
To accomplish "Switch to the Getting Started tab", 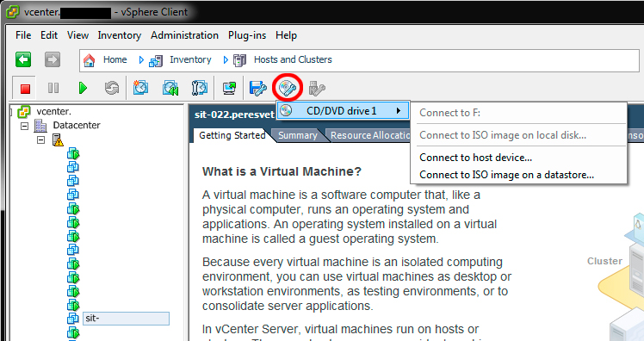I will (232, 135).
